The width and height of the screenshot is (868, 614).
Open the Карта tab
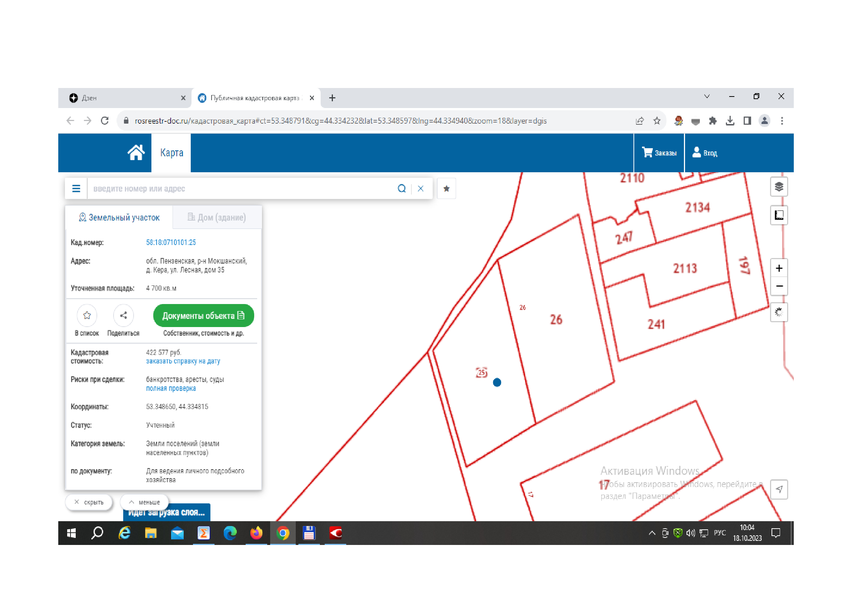coord(171,153)
